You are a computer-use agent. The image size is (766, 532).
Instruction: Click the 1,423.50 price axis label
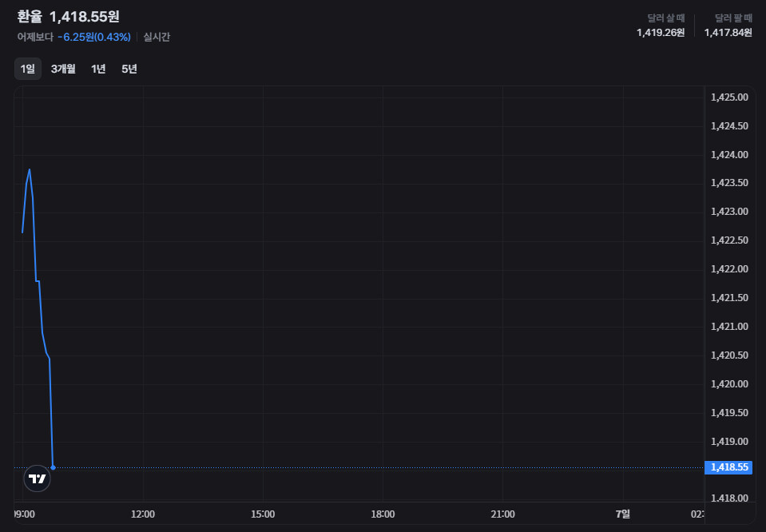[x=729, y=183]
